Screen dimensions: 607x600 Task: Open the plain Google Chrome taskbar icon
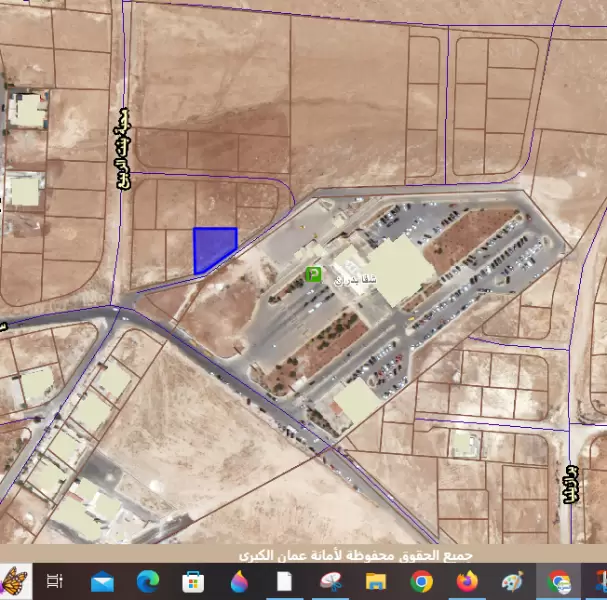(x=421, y=581)
